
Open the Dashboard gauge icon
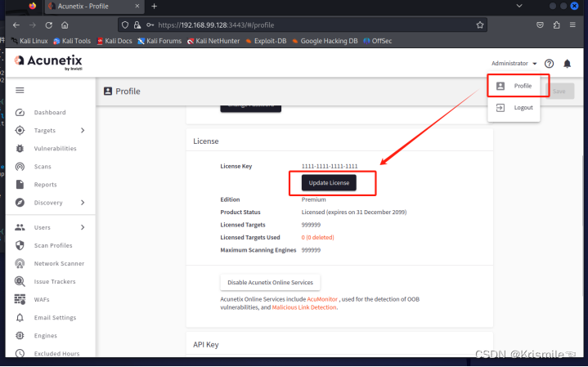click(20, 113)
